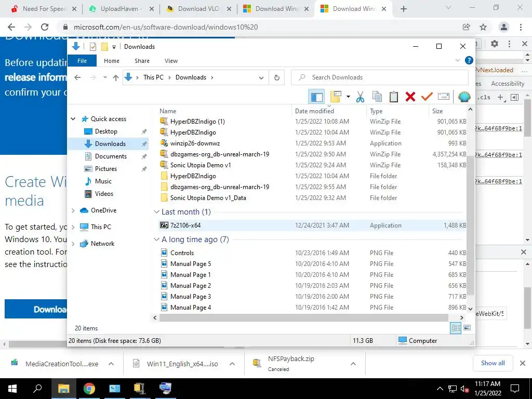Screen dimensions: 532x399
Task: Open dropdown arrow beside folder options icon
Action: [x=348, y=97]
